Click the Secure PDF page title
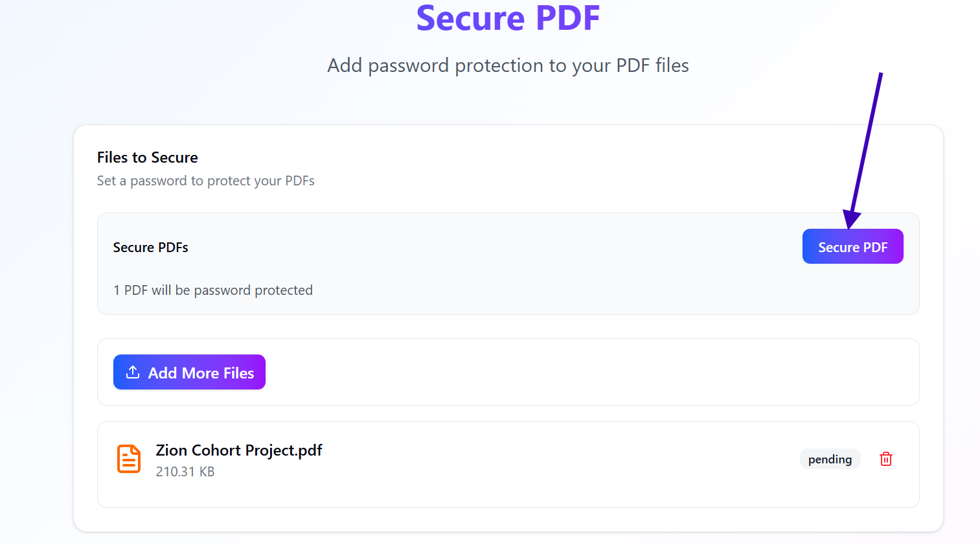Screen dimensions: 980x545 tap(508, 18)
